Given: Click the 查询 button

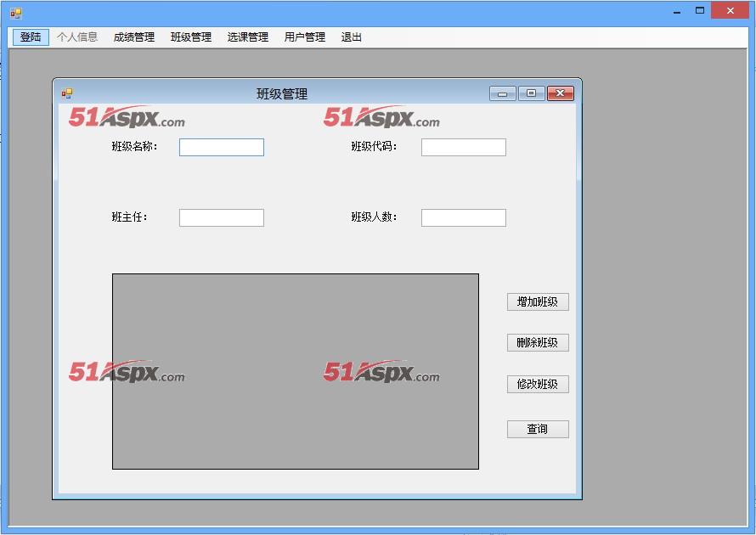Looking at the screenshot, I should tap(538, 430).
